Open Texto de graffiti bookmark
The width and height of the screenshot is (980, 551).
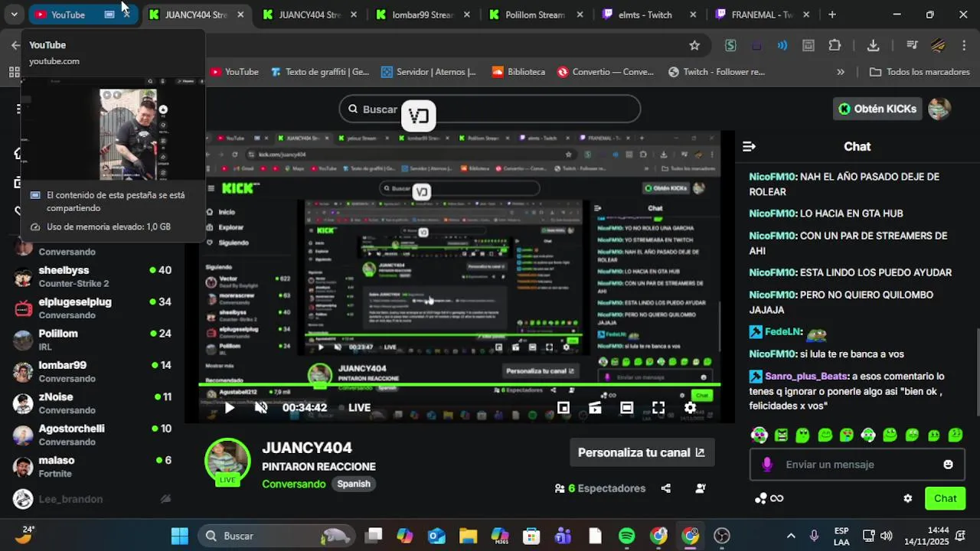321,72
